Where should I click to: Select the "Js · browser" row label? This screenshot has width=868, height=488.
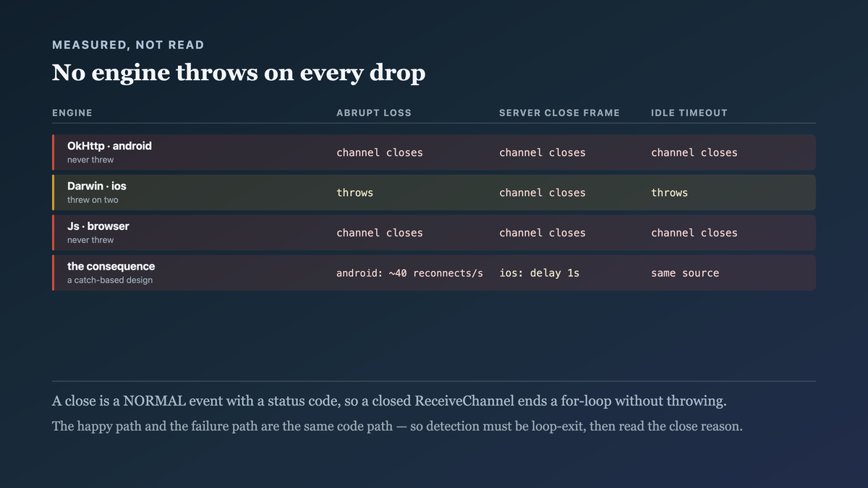(x=98, y=226)
